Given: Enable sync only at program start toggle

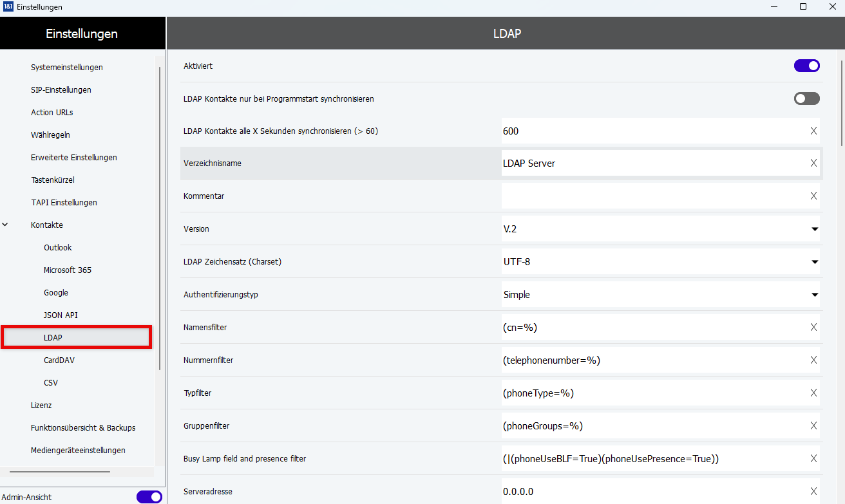Looking at the screenshot, I should click(x=806, y=98).
